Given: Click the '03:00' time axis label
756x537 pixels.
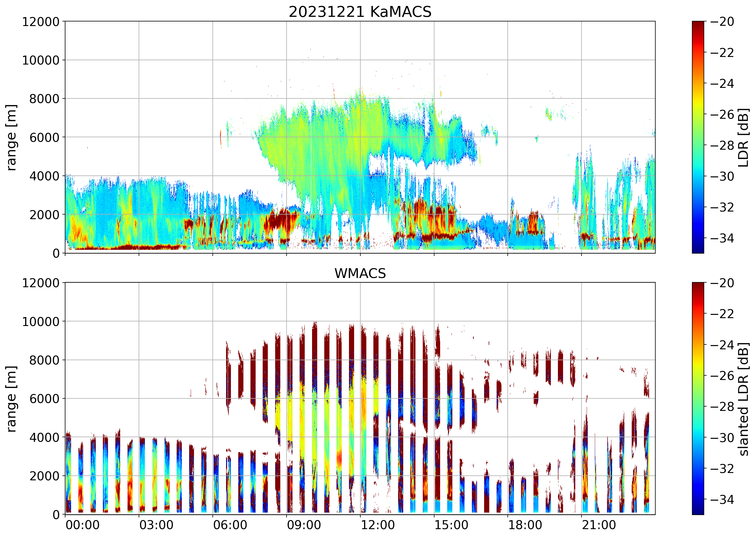Looking at the screenshot, I should click(156, 525).
